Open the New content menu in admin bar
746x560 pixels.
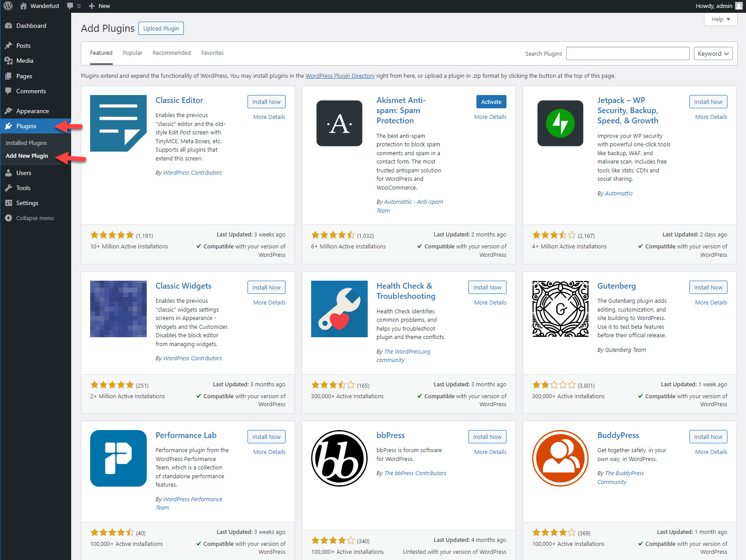coord(99,6)
